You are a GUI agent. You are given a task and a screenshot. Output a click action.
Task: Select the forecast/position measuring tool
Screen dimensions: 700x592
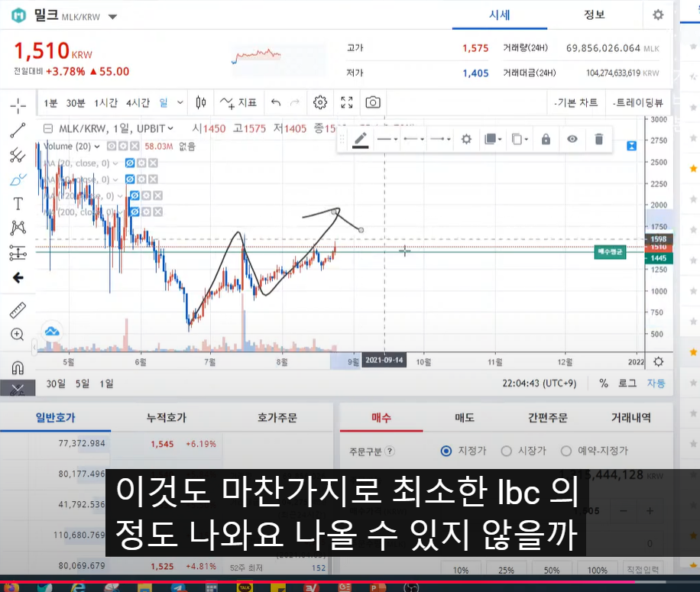pos(18,253)
